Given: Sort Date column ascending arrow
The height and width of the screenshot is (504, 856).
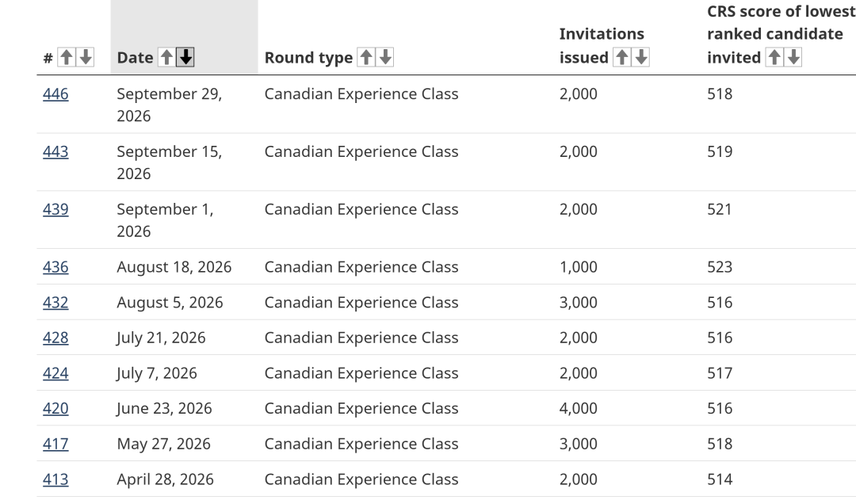Looking at the screenshot, I should click(166, 57).
